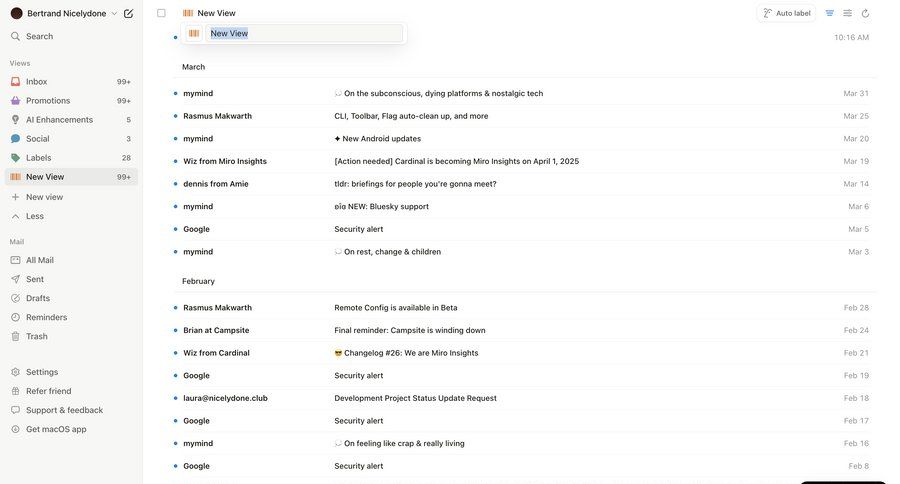Open the New Android updates email
The height and width of the screenshot is (484, 900).
pos(524,138)
